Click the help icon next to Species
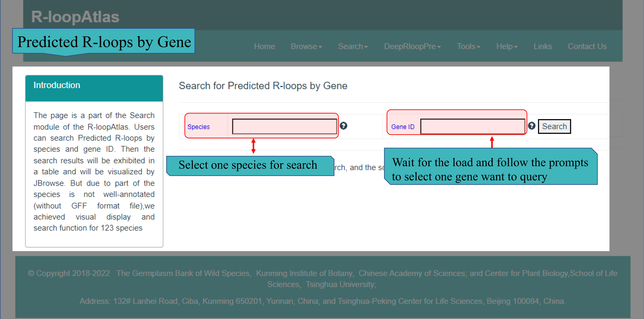This screenshot has height=319, width=644. coord(343,126)
